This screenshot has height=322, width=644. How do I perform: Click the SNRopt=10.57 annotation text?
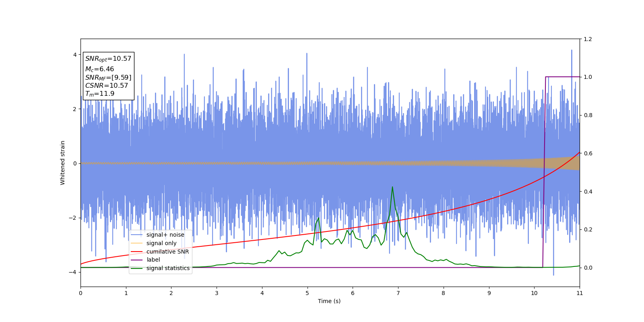[108, 59]
